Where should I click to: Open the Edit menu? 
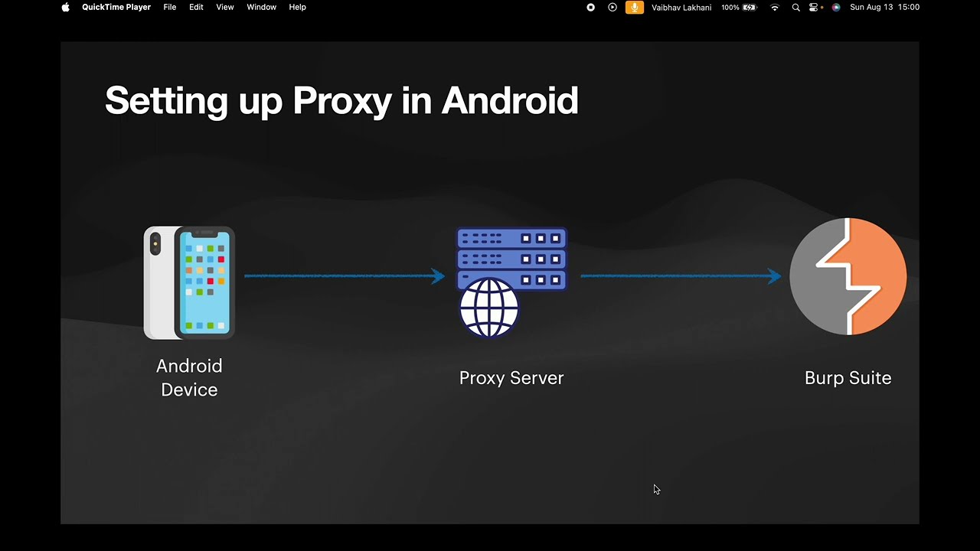pos(196,7)
